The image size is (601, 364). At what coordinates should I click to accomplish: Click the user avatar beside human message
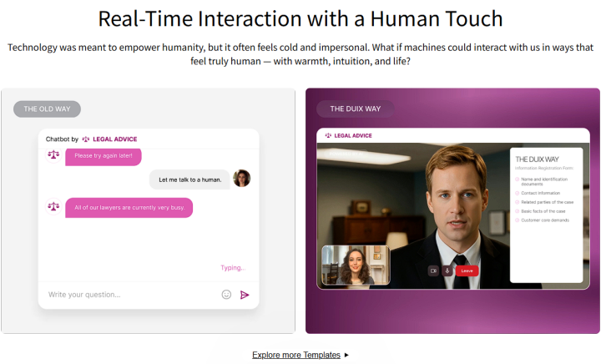(241, 178)
